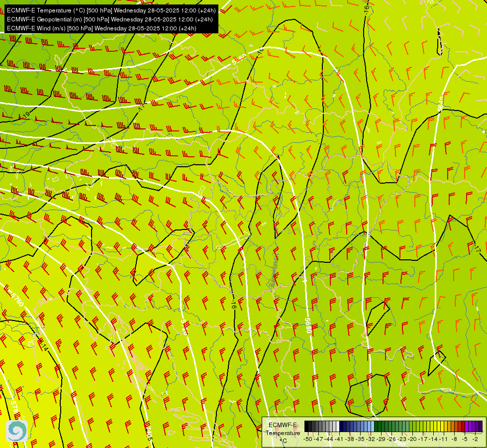Click the legend tick label -29

pos(381,439)
